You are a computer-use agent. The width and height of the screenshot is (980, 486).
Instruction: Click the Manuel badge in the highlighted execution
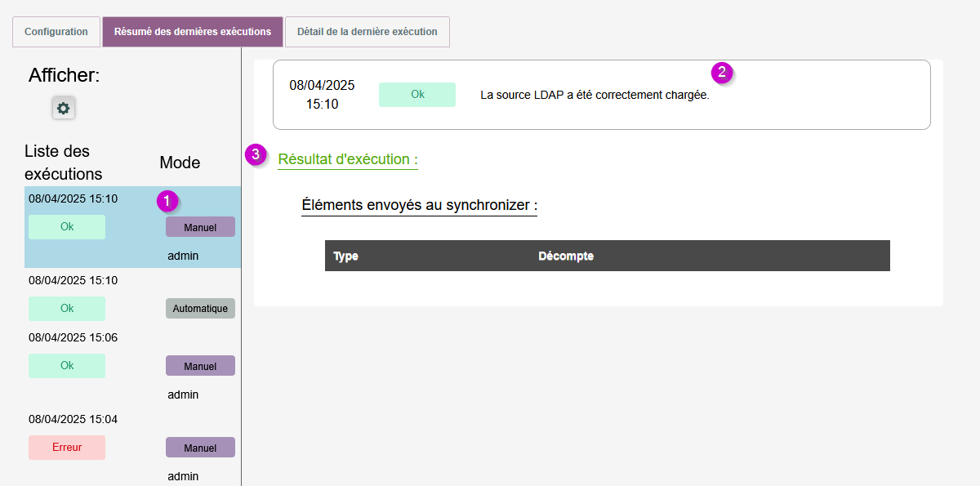(200, 227)
